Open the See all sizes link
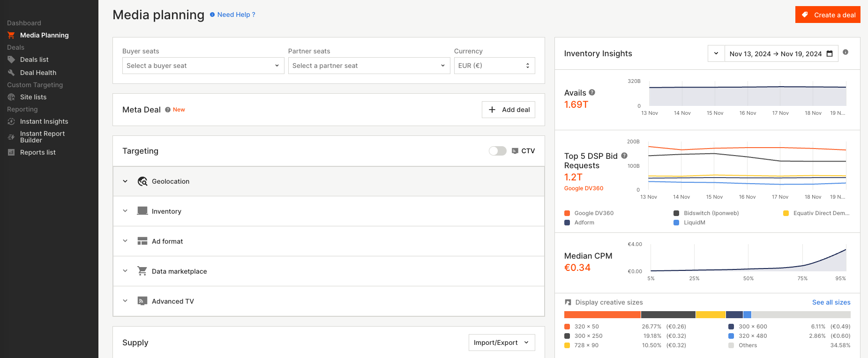 (831, 302)
